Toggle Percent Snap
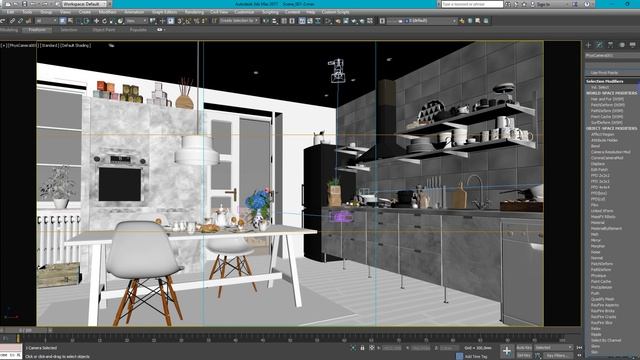Viewport: 640px width, 360px height. [196, 20]
